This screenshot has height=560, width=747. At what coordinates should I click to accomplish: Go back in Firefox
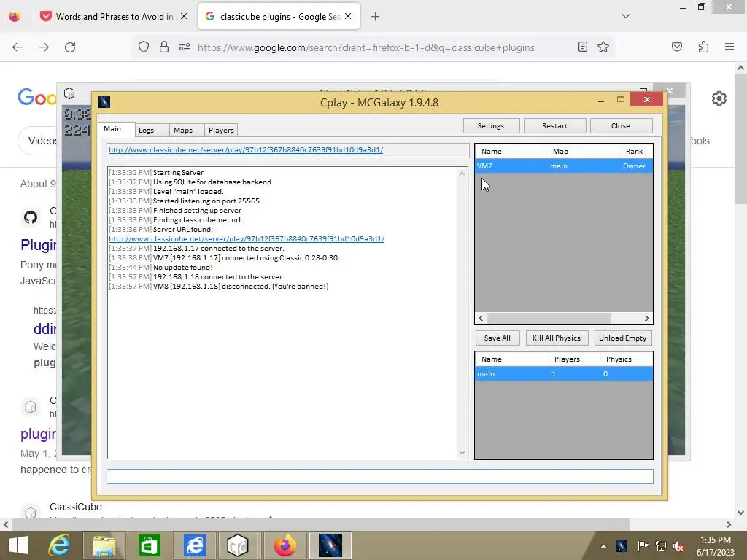click(18, 47)
